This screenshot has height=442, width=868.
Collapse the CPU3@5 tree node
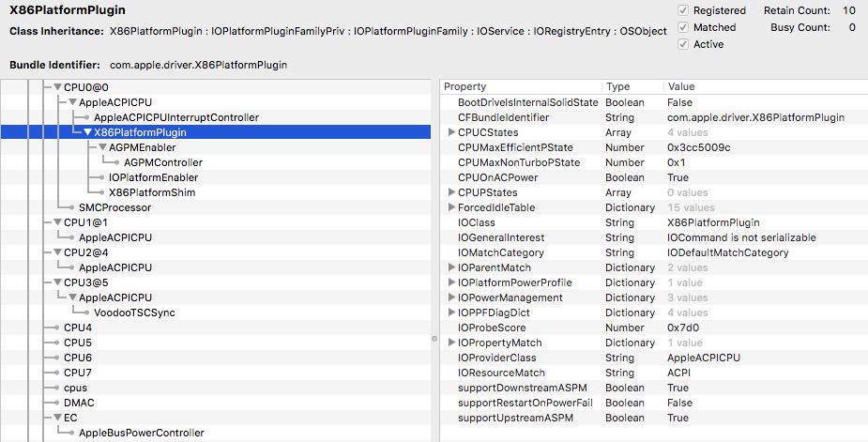click(57, 282)
